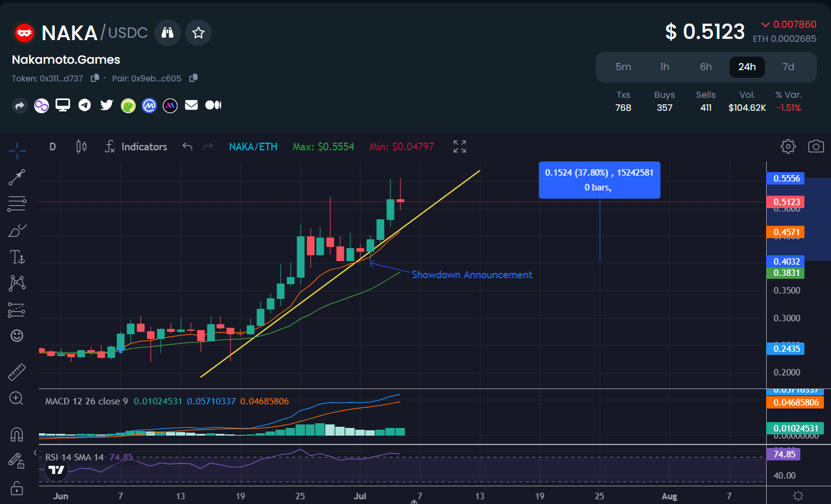Select the crosshair cursor tool
The height and width of the screenshot is (504, 831).
(x=17, y=151)
